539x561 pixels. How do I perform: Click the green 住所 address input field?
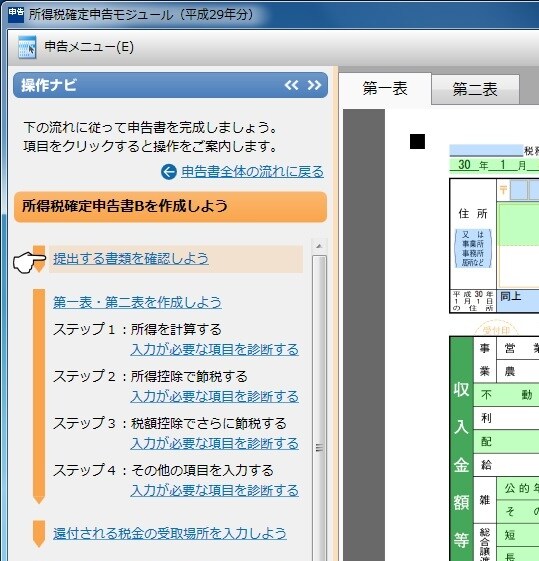[x=519, y=225]
